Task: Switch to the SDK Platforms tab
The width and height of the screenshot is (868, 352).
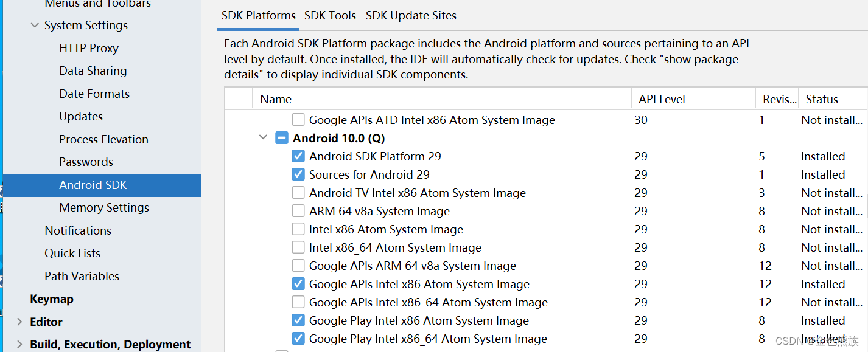Action: [x=258, y=15]
